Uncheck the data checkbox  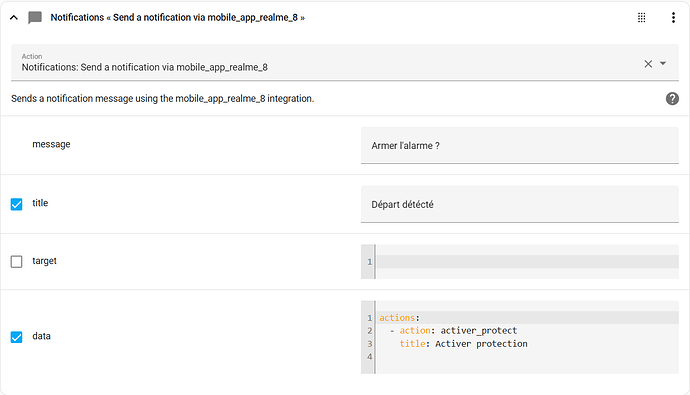coord(16,337)
